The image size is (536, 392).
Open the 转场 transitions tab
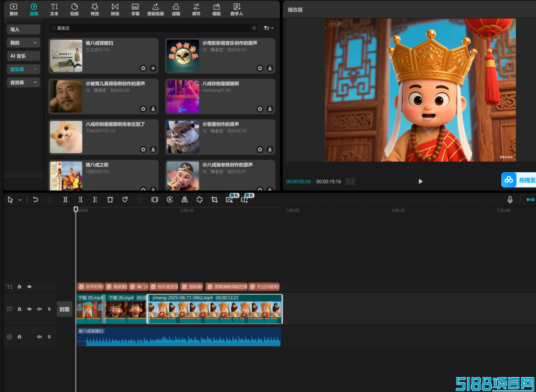click(x=115, y=9)
